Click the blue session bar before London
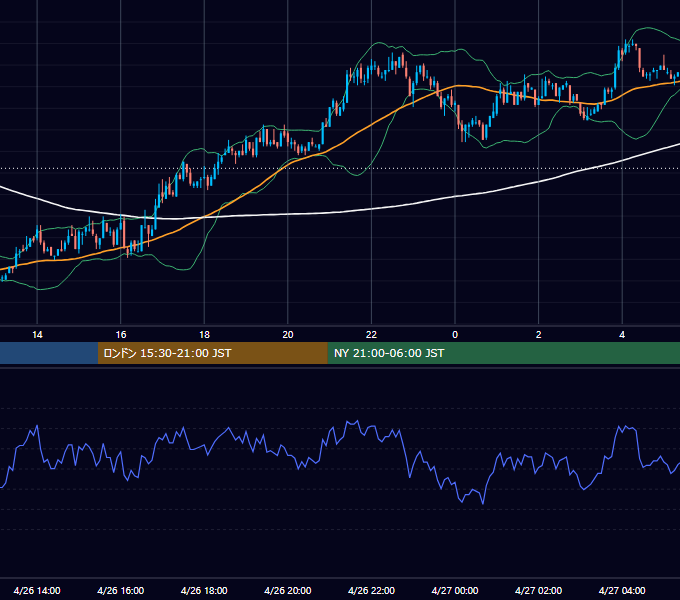The width and height of the screenshot is (680, 600). click(x=49, y=353)
